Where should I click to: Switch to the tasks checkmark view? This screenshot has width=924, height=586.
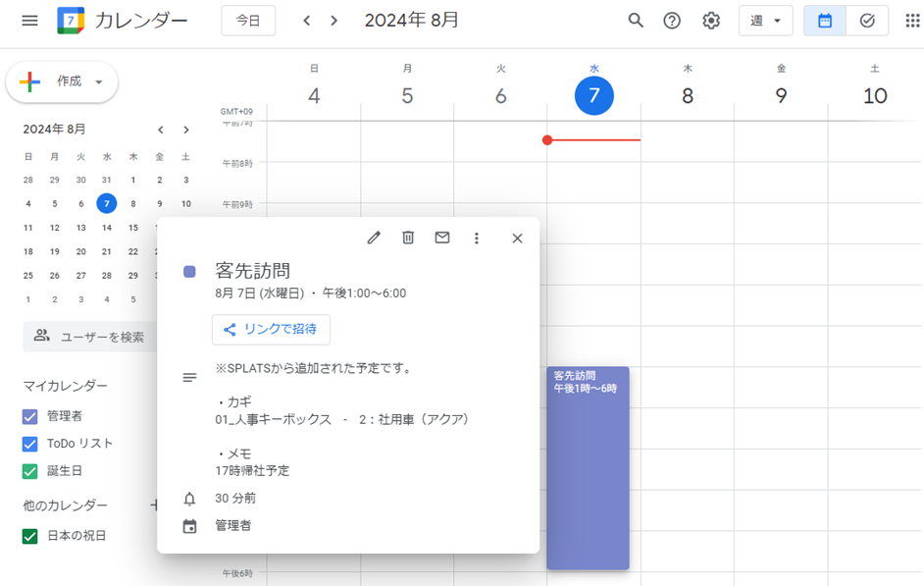867,21
